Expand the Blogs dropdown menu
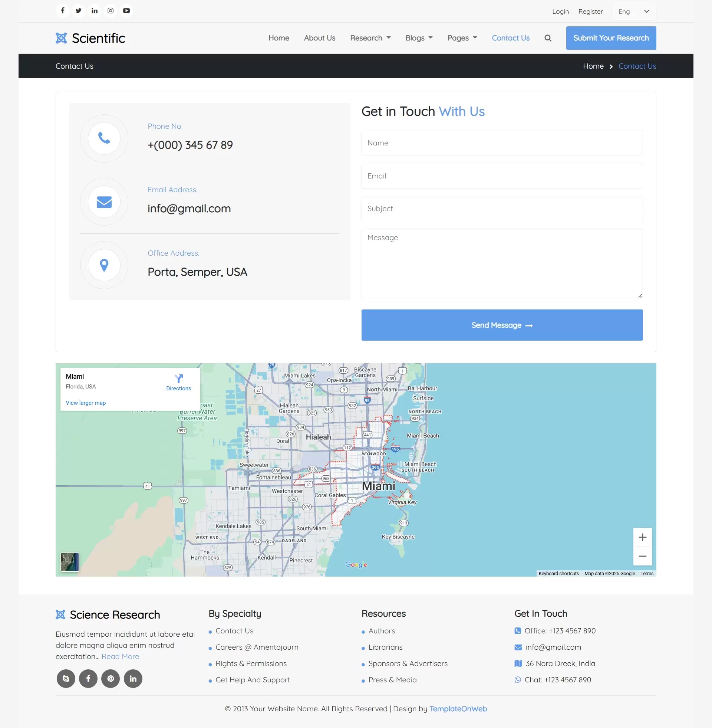 tap(419, 38)
